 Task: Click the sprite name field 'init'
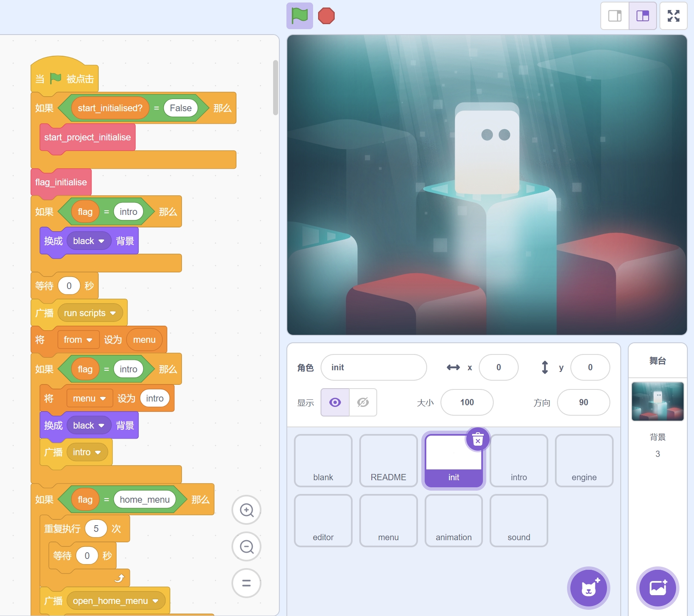click(373, 367)
